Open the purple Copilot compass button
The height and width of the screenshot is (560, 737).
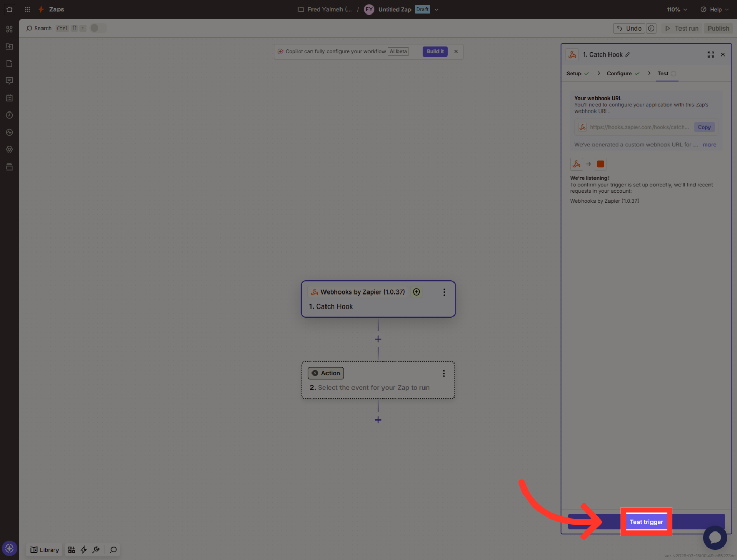point(9,548)
